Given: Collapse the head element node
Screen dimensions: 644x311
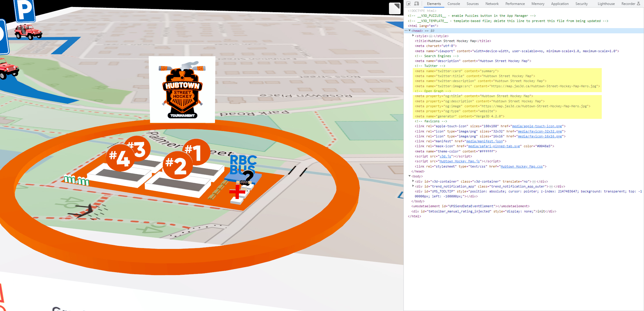Looking at the screenshot, I should [x=410, y=31].
